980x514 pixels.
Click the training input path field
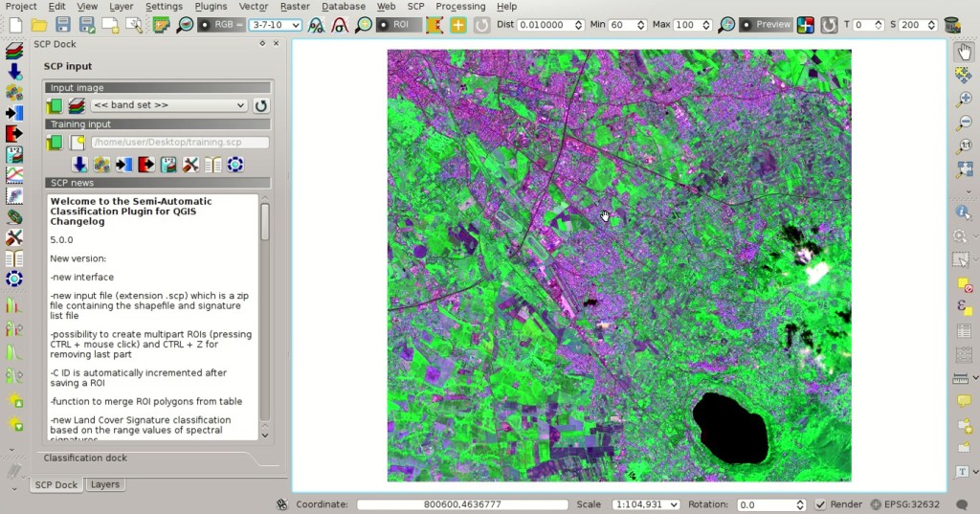tap(181, 142)
